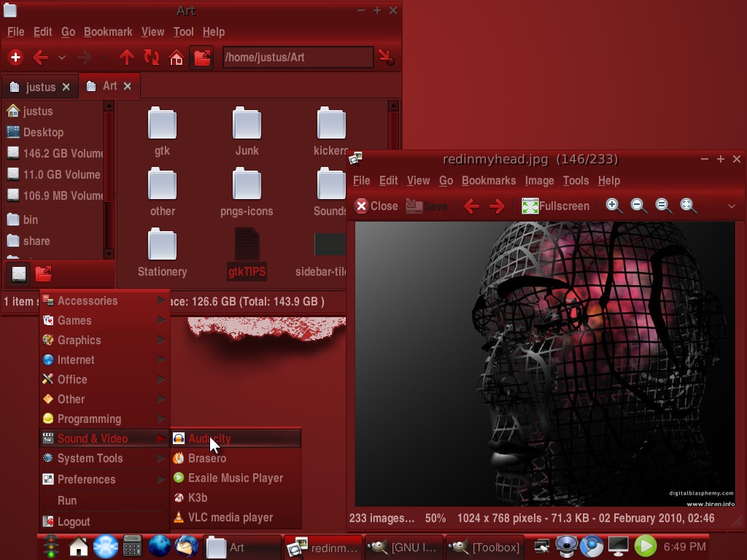This screenshot has width=747, height=560.
Task: Go back with the file manager back arrow
Action: click(x=41, y=58)
